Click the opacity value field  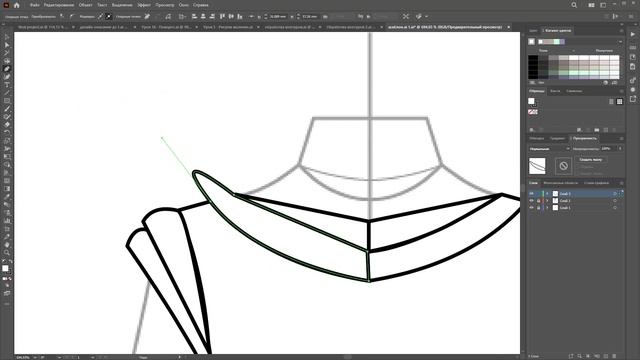609,149
